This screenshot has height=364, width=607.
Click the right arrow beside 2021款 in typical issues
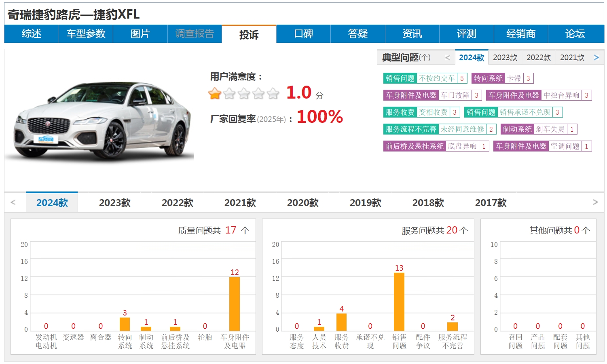click(x=596, y=58)
